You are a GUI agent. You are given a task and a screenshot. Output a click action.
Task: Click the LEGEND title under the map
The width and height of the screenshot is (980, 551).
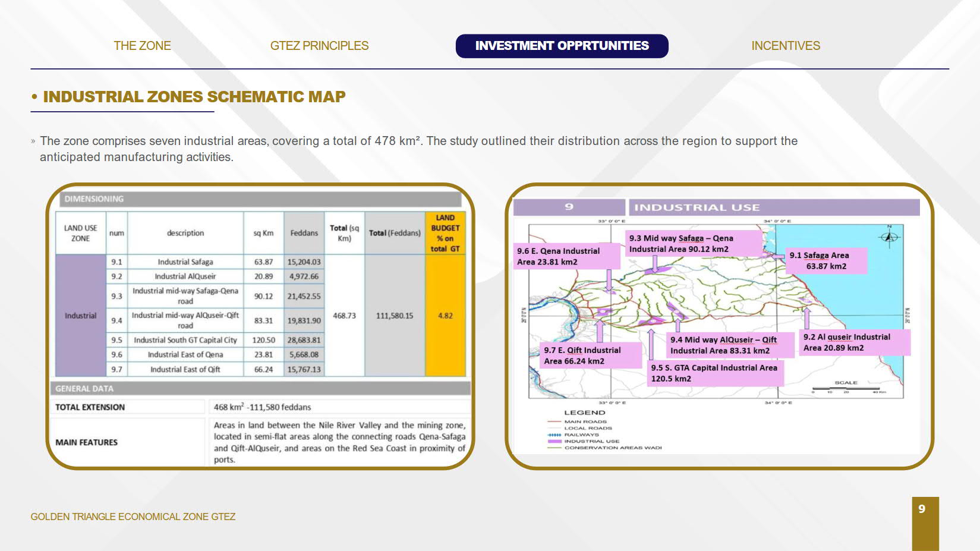[585, 413]
